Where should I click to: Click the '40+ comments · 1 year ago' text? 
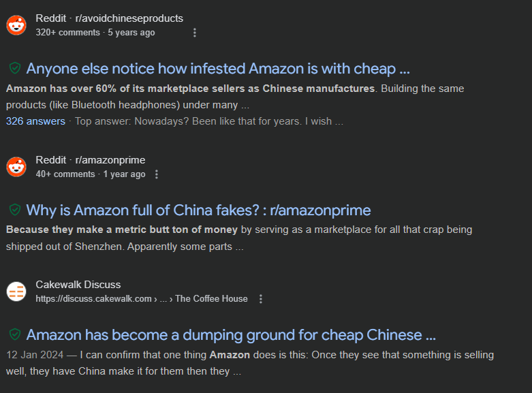[x=90, y=174]
